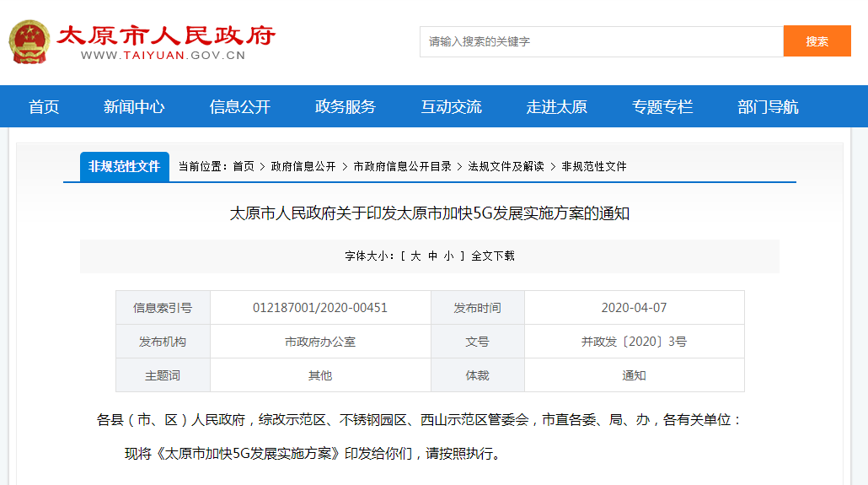Viewport: 868px width, 485px height.
Task: Click the 全文下载 link
Action: click(x=493, y=256)
